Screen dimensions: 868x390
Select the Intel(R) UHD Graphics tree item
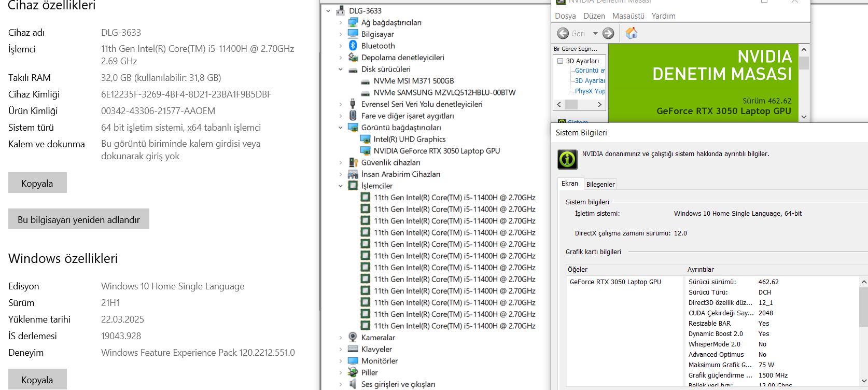(410, 139)
